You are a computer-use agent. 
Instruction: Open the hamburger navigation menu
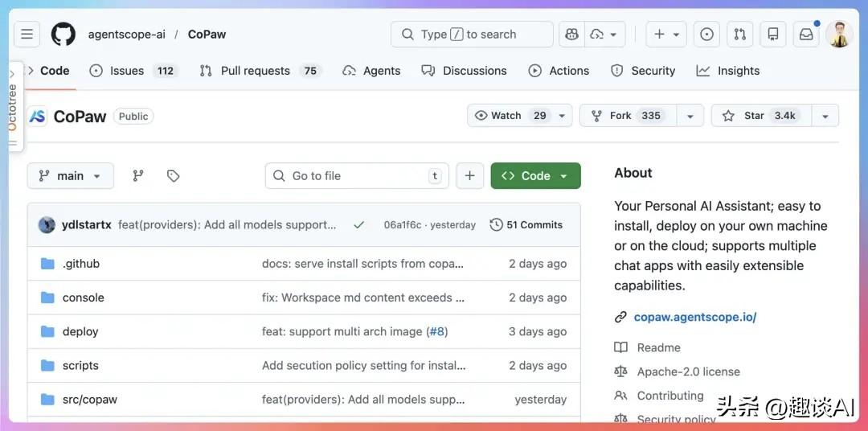point(27,35)
